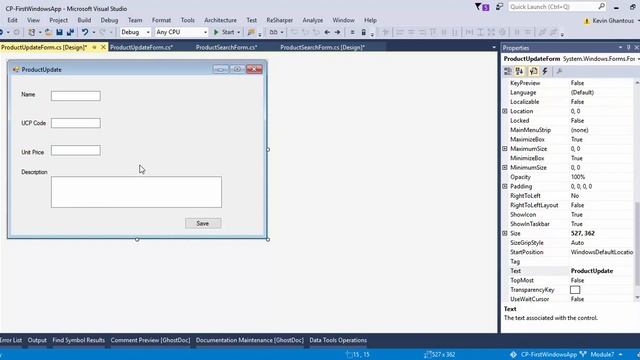This screenshot has height=360, width=640.
Task: Open the Find Symbol Results tab
Action: click(78, 340)
